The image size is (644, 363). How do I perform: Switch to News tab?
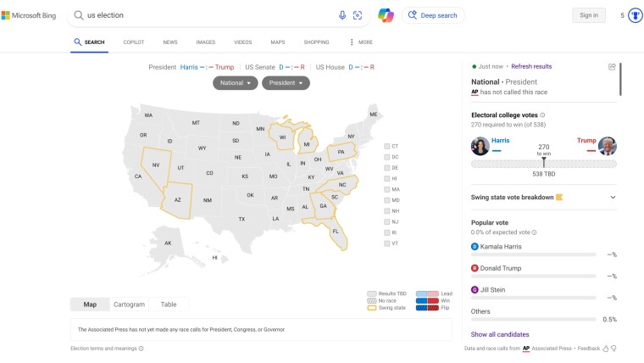pos(170,42)
